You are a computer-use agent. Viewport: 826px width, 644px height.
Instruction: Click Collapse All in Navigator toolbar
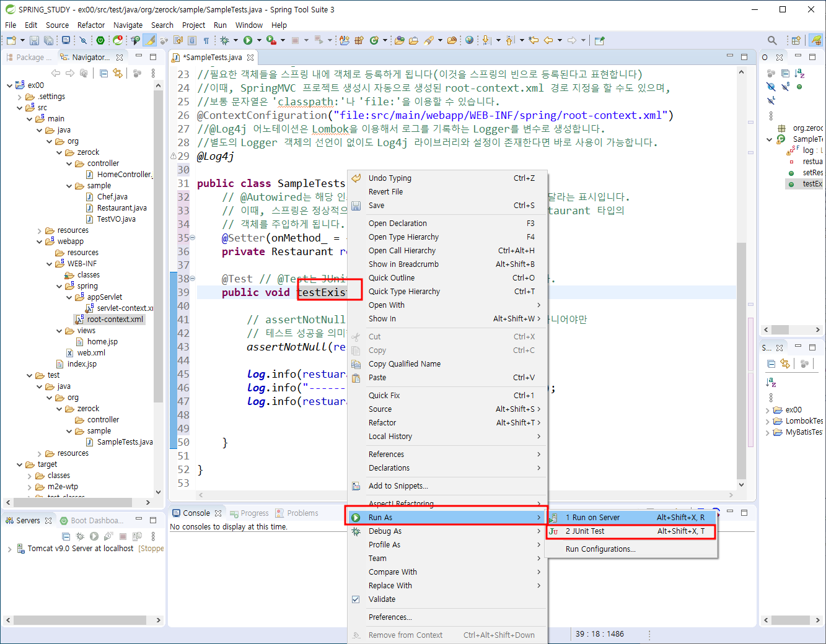pos(103,73)
